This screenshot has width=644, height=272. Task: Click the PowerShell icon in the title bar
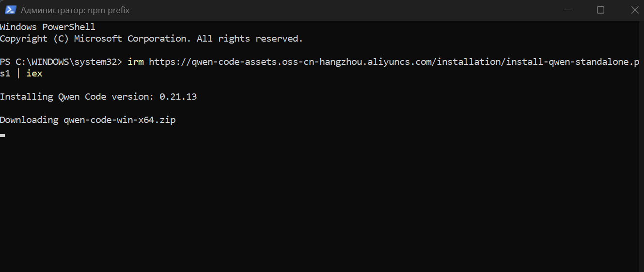point(10,10)
